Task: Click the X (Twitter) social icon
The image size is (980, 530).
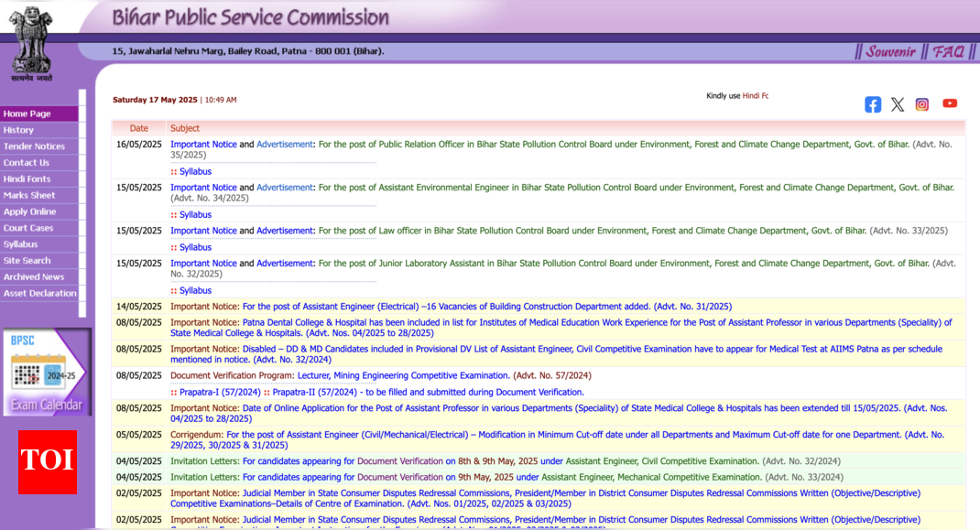Action: (898, 104)
